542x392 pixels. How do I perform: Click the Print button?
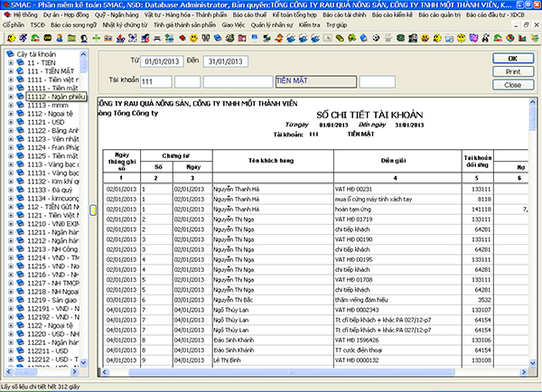pos(513,71)
